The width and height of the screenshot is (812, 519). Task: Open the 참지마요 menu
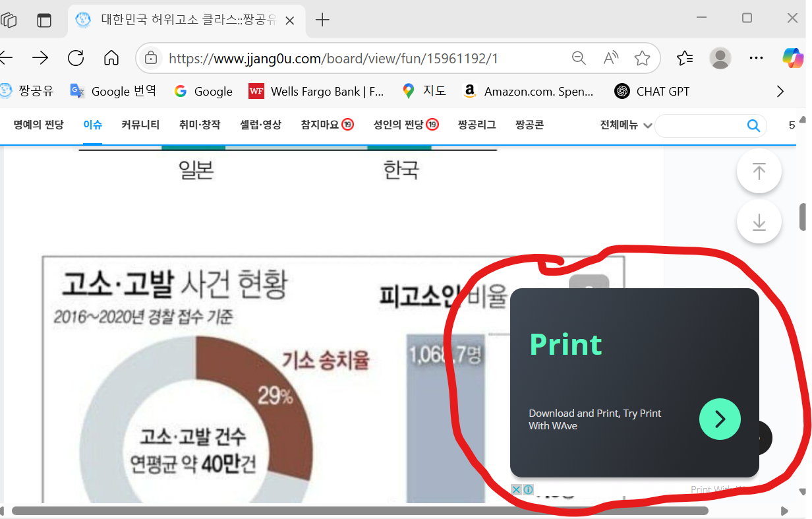point(328,125)
